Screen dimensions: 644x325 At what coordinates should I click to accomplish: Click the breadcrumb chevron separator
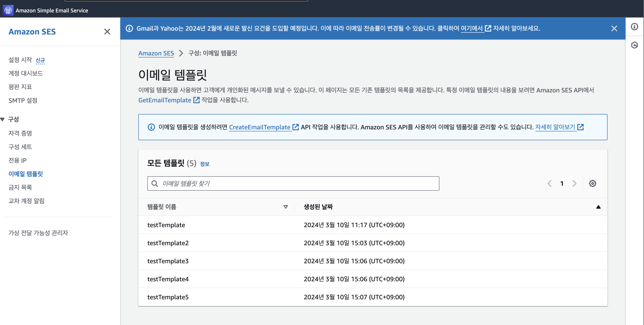pyautogui.click(x=181, y=53)
